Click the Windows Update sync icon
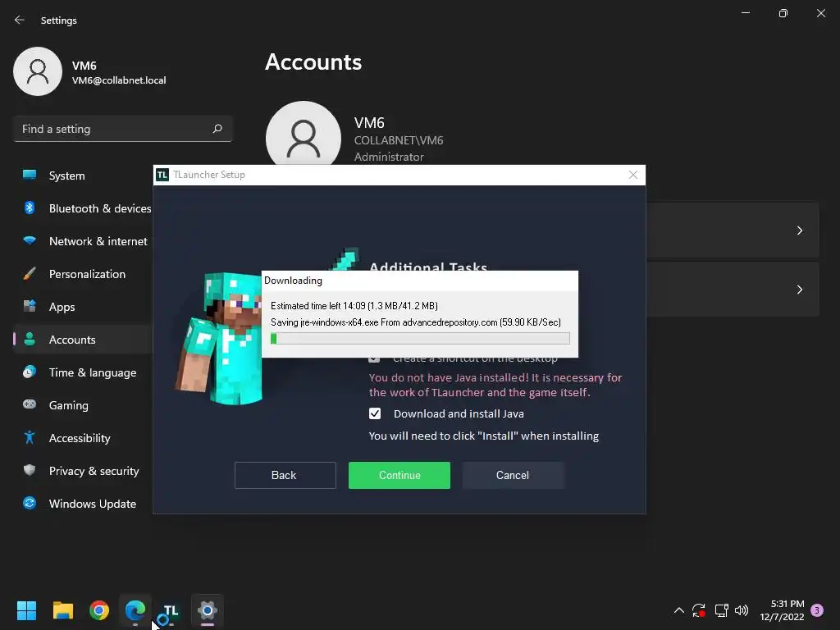The height and width of the screenshot is (630, 840). point(30,503)
